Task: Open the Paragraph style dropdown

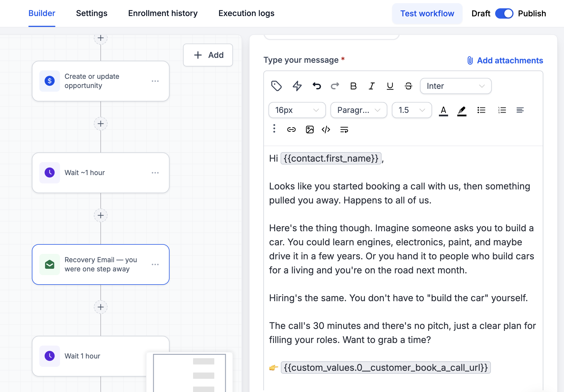Action: tap(359, 110)
